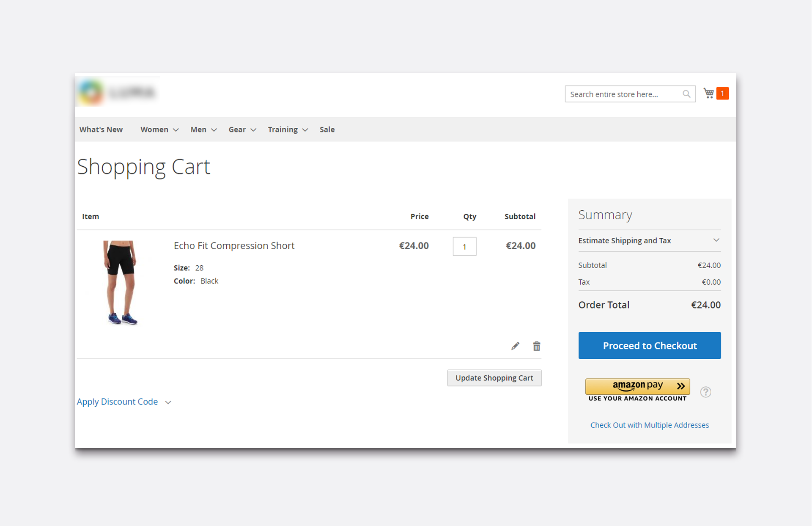Click Check Out with Multiple Addresses
This screenshot has width=812, height=526.
649,425
